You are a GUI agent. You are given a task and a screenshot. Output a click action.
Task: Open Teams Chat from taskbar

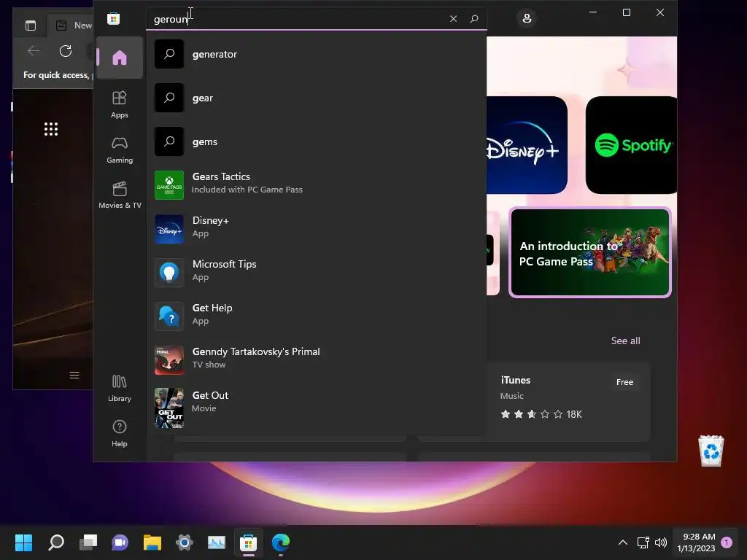click(120, 542)
